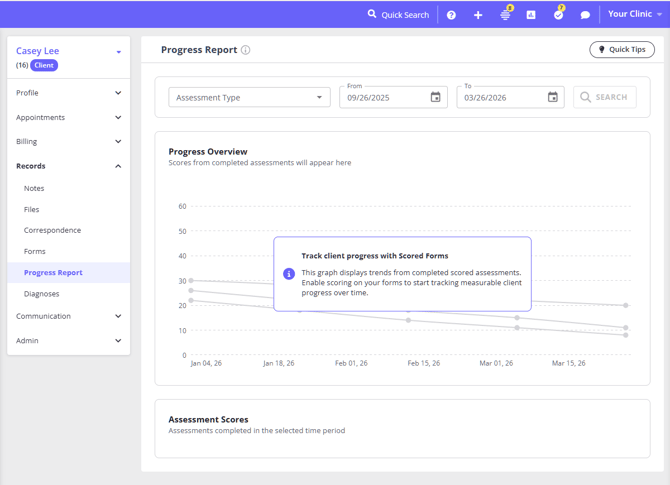Open the chat messages icon
670x485 pixels.
585,15
